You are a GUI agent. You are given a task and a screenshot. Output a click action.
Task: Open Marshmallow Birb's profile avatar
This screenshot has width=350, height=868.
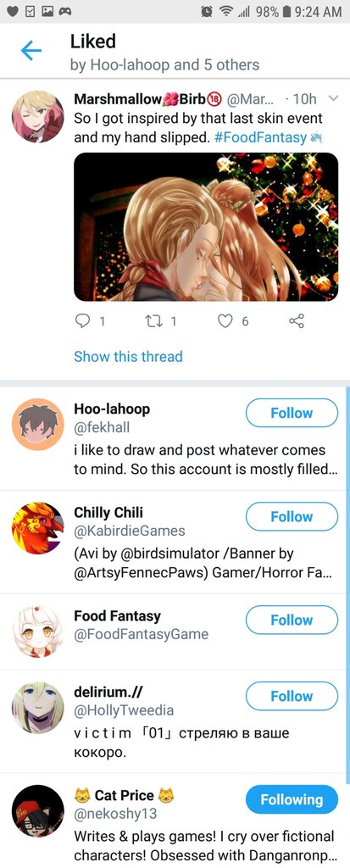coord(37,117)
